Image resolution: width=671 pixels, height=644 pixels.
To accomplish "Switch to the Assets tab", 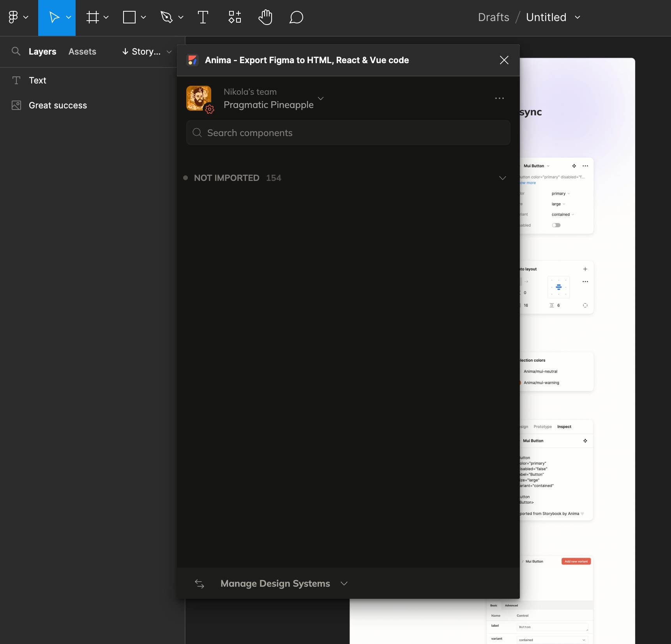I will pyautogui.click(x=82, y=51).
